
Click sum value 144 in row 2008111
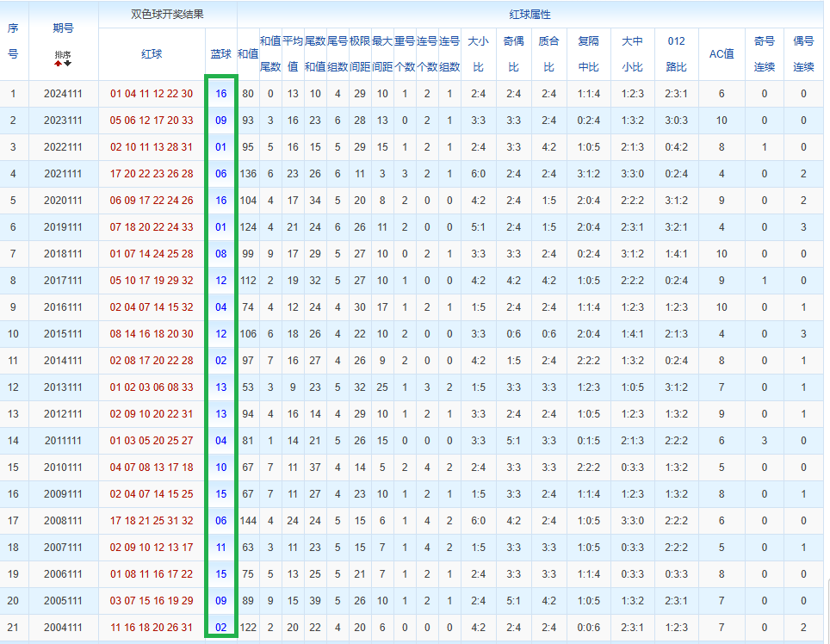click(x=248, y=521)
